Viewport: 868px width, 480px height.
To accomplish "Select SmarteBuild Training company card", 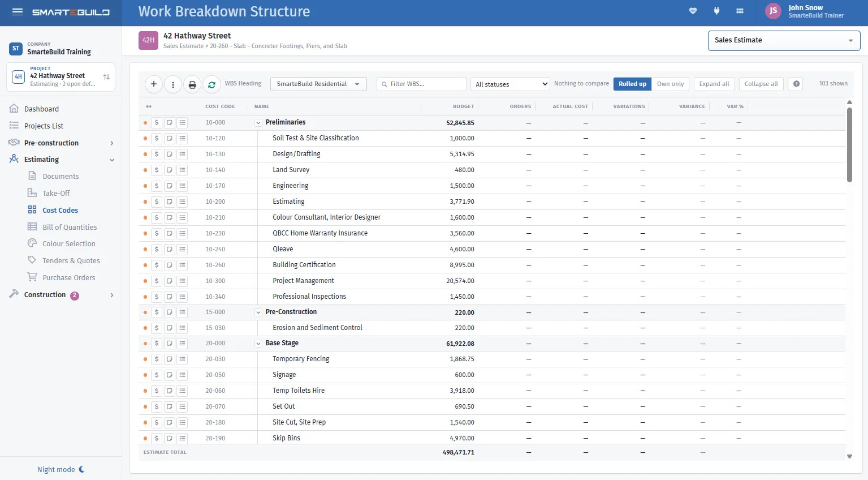I will click(x=61, y=49).
